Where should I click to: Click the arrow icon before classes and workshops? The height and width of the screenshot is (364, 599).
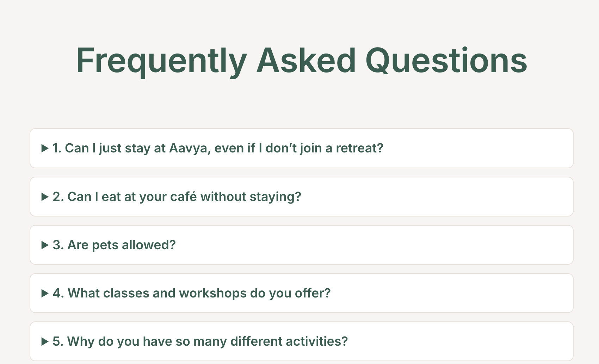[45, 294]
